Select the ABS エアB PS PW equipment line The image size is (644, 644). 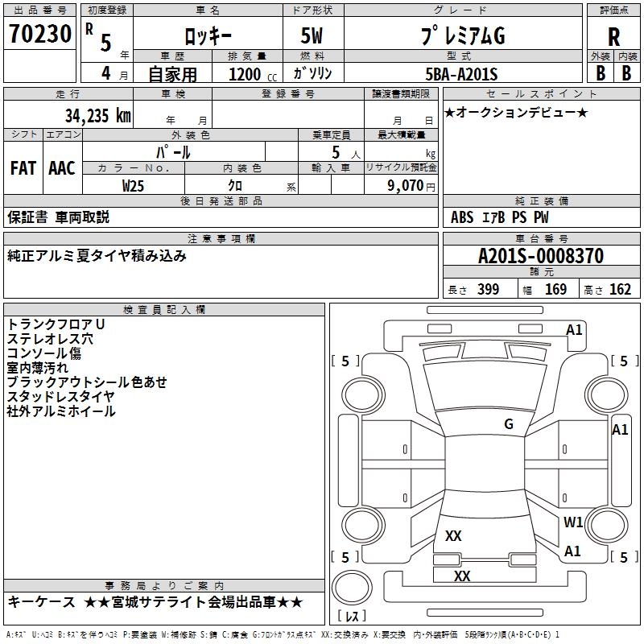[499, 217]
